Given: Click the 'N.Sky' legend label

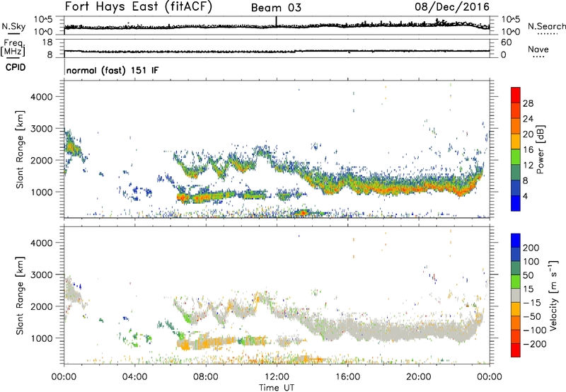Looking at the screenshot, I should click(13, 26).
